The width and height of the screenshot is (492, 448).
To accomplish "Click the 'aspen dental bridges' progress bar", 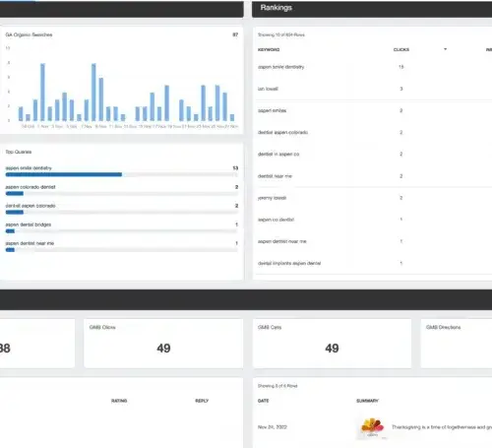I will pos(121,231).
